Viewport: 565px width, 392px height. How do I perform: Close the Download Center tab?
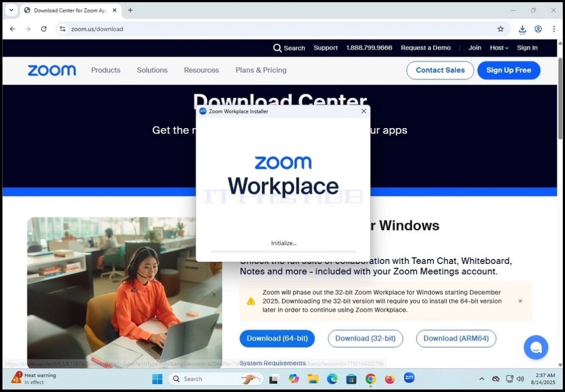pos(114,10)
